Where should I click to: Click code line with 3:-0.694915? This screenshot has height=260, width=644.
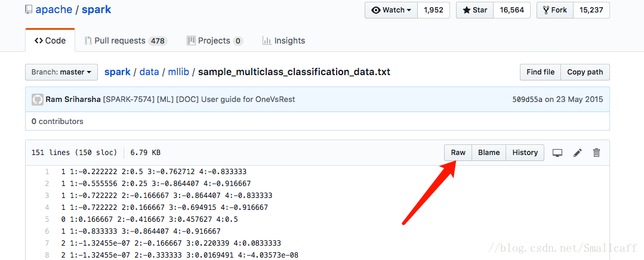tap(164, 208)
